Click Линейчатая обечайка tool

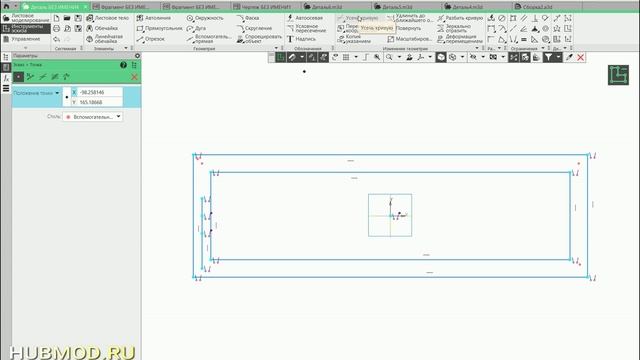[x=104, y=39]
